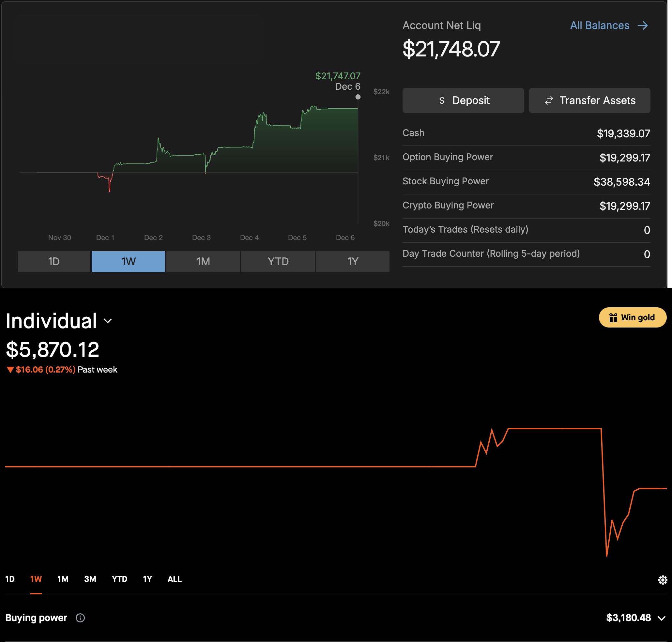The height and width of the screenshot is (642, 672).
Task: Click the Dec 6 chart data point marker
Action: 358,97
